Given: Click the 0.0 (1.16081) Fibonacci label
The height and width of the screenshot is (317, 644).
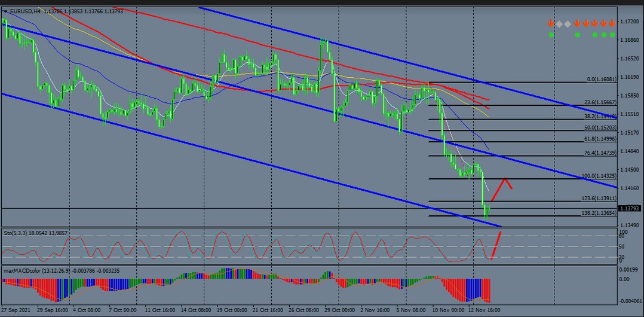Looking at the screenshot, I should [599, 79].
